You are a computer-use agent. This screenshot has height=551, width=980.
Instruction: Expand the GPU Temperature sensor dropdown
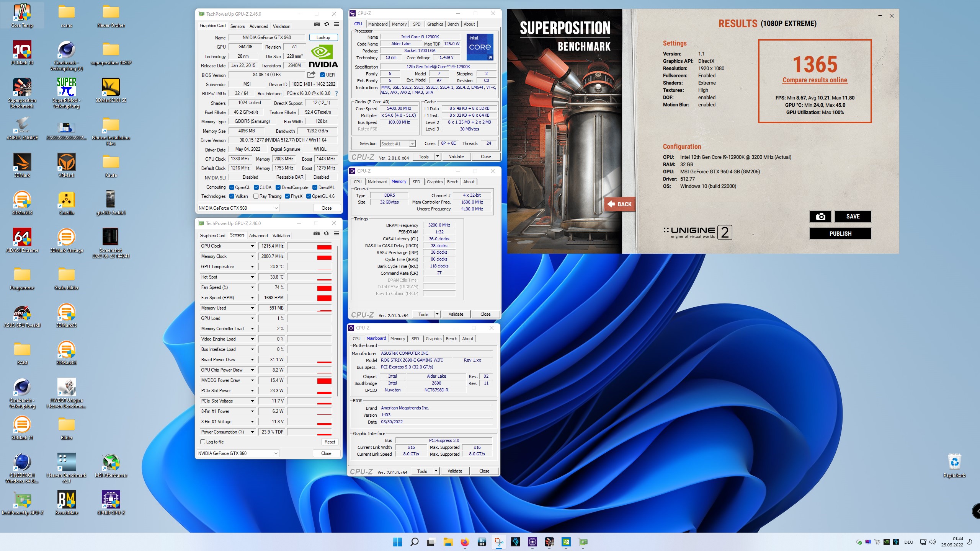252,267
